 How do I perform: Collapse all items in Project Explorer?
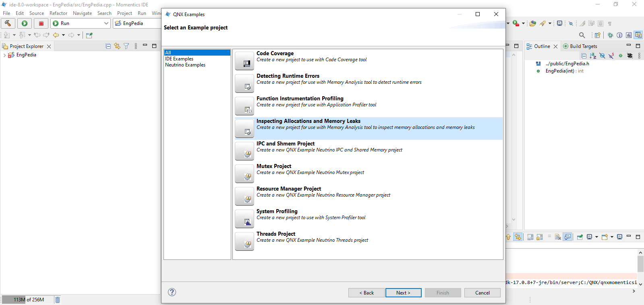[x=108, y=46]
